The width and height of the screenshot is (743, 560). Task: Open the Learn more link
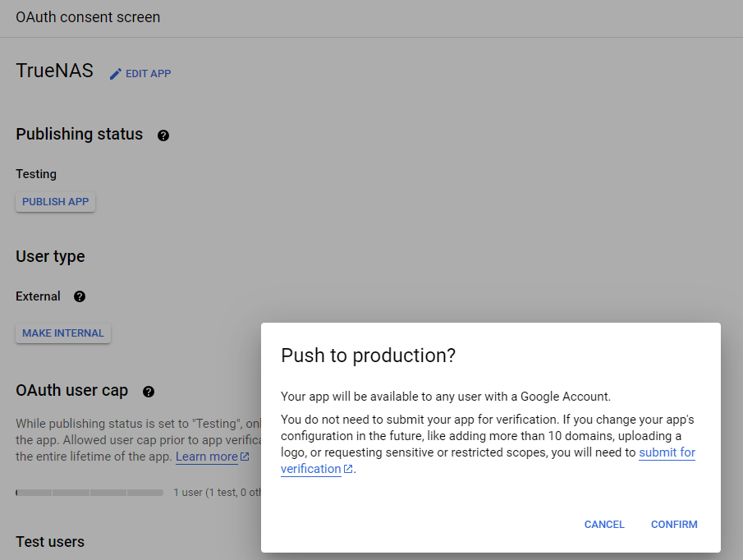pos(206,457)
